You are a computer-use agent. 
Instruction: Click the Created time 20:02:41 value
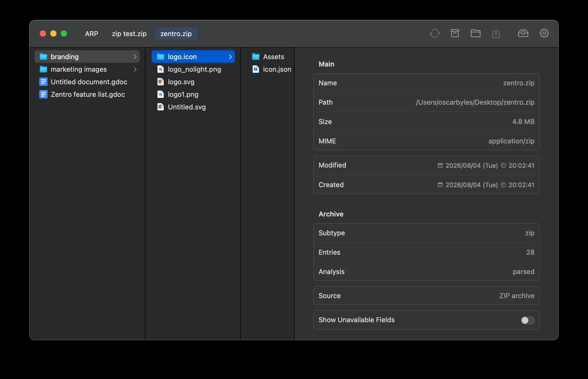(x=521, y=185)
